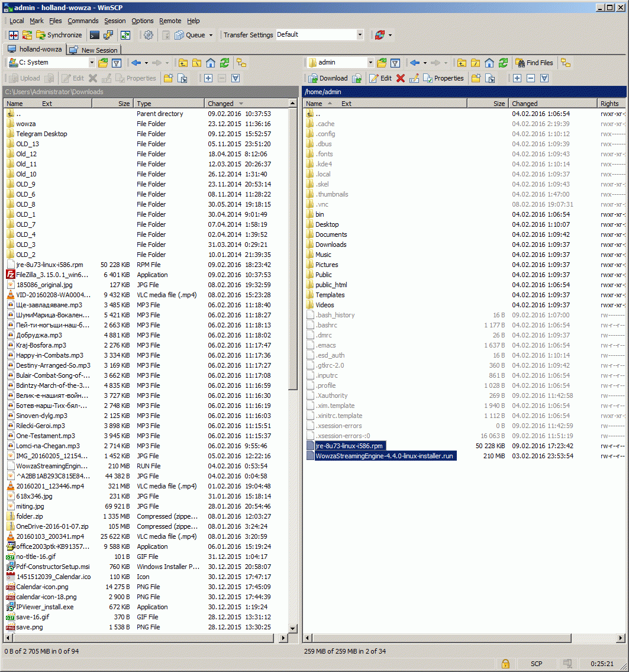The image size is (629, 672).
Task: Select FileZilla_3.15.0.1_win6 file in local panel
Action: coord(52,275)
